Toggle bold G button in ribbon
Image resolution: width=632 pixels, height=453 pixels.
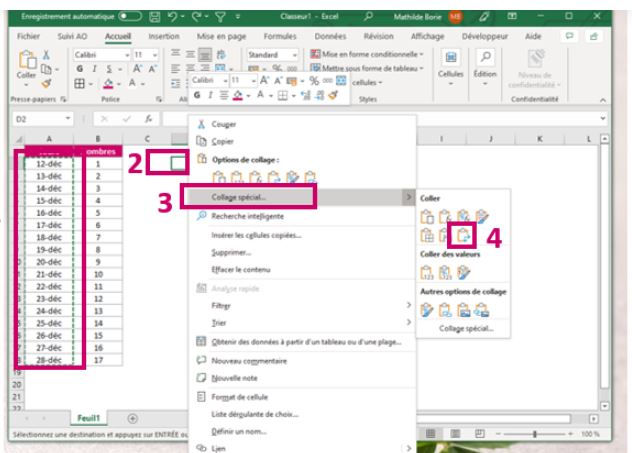click(80, 69)
